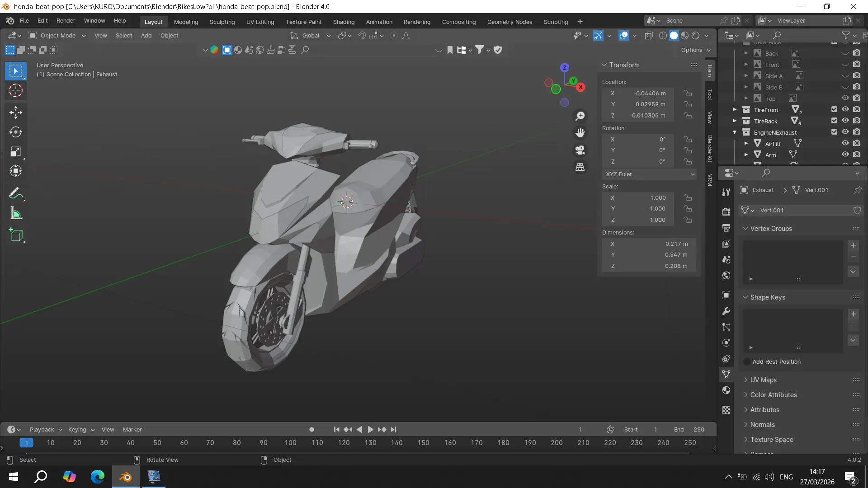Image resolution: width=868 pixels, height=488 pixels.
Task: Toggle EngineNExhaust collection exclude checkbox
Action: tap(834, 132)
